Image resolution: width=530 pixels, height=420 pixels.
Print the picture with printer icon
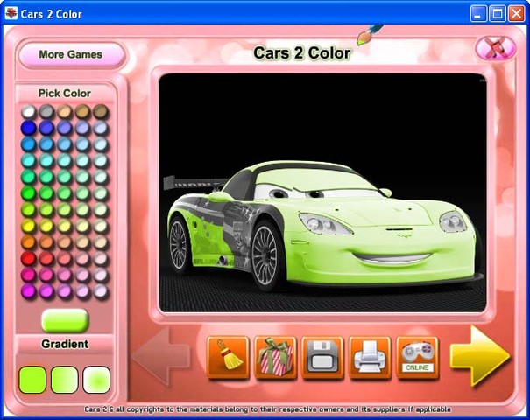click(371, 358)
